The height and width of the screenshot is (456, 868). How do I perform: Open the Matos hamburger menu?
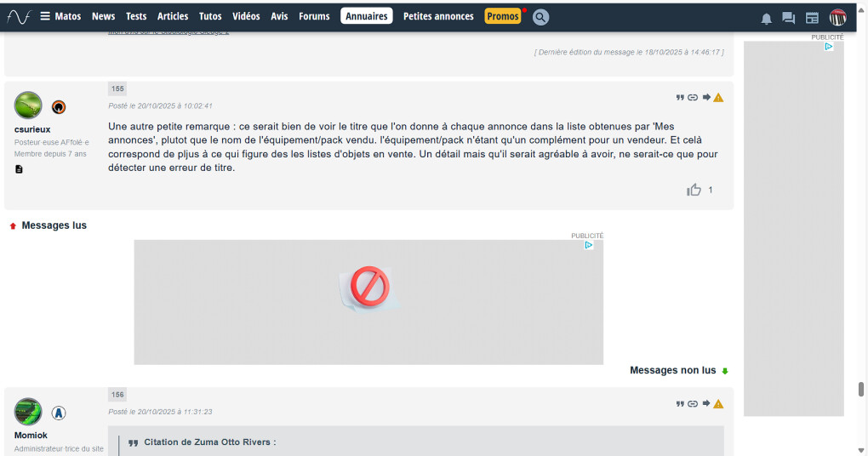point(60,17)
